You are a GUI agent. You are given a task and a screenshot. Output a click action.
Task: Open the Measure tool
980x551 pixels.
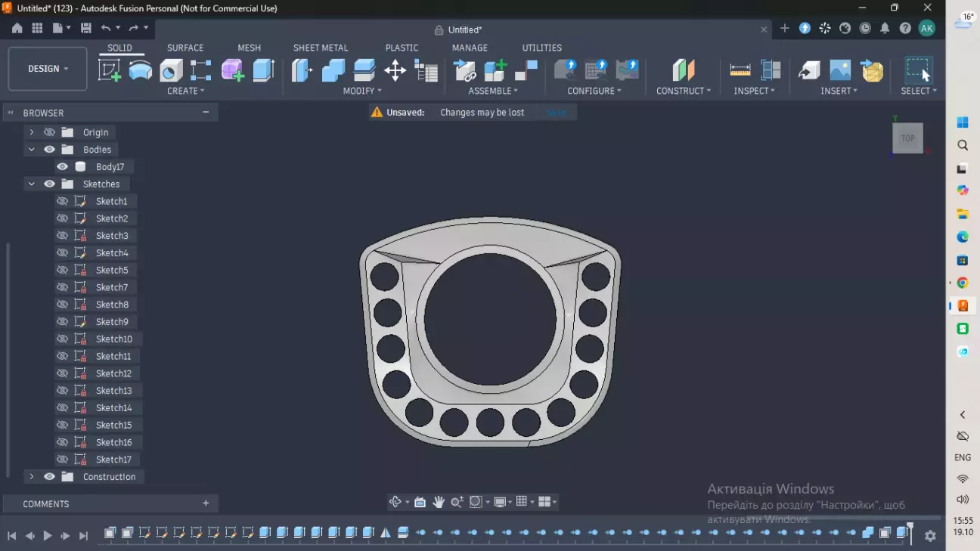point(740,70)
